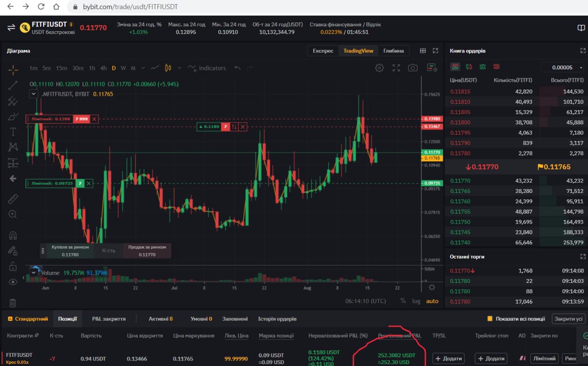Screen dimensions: 588x366
Task: Open the chart style dropdown arrow
Action: [x=180, y=68]
